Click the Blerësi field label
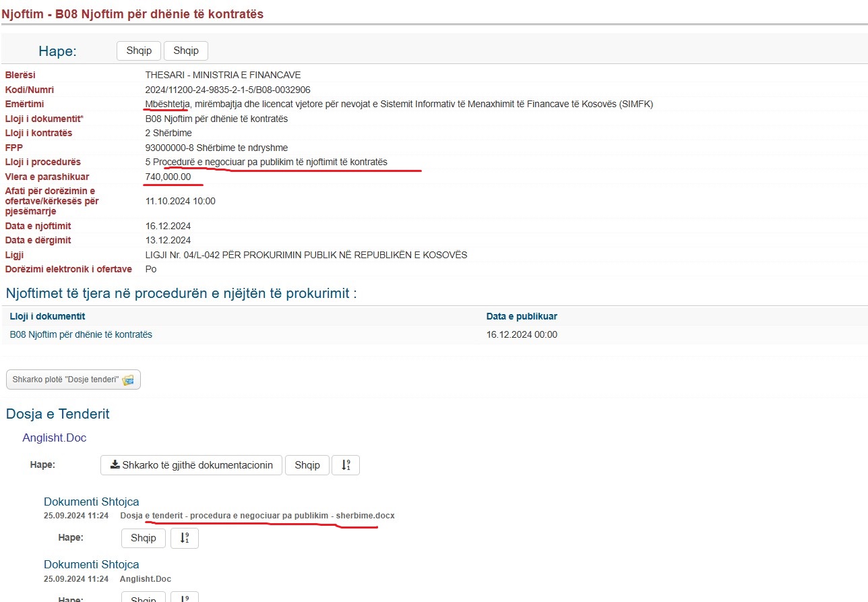868x602 pixels. pos(20,75)
